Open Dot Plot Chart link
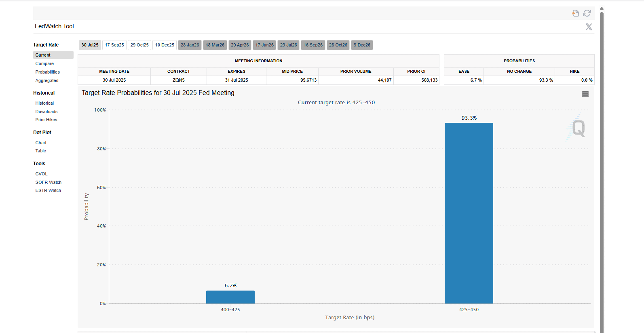 (41, 143)
